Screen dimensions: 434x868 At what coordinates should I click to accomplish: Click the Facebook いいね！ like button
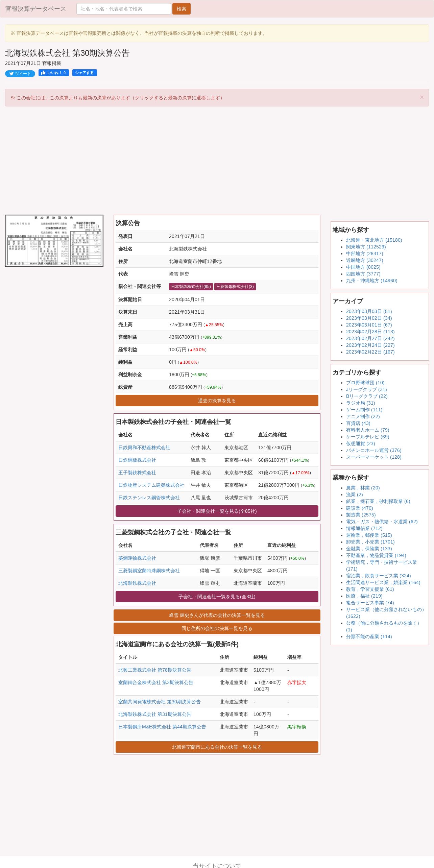[54, 73]
